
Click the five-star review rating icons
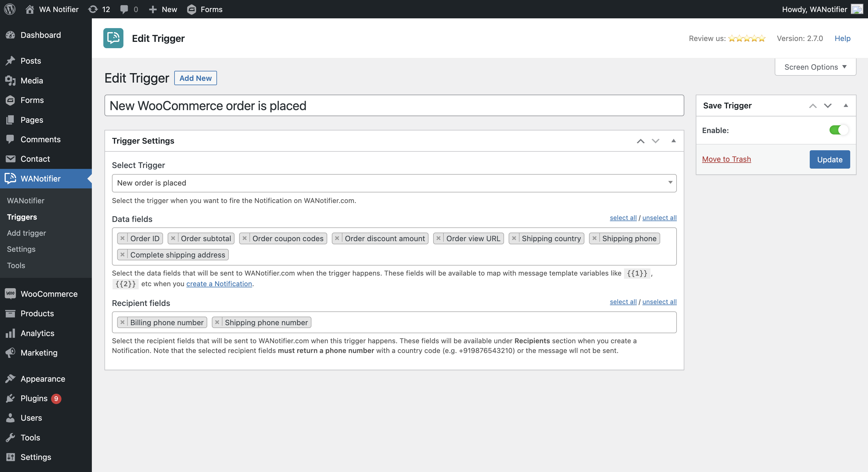tap(747, 38)
